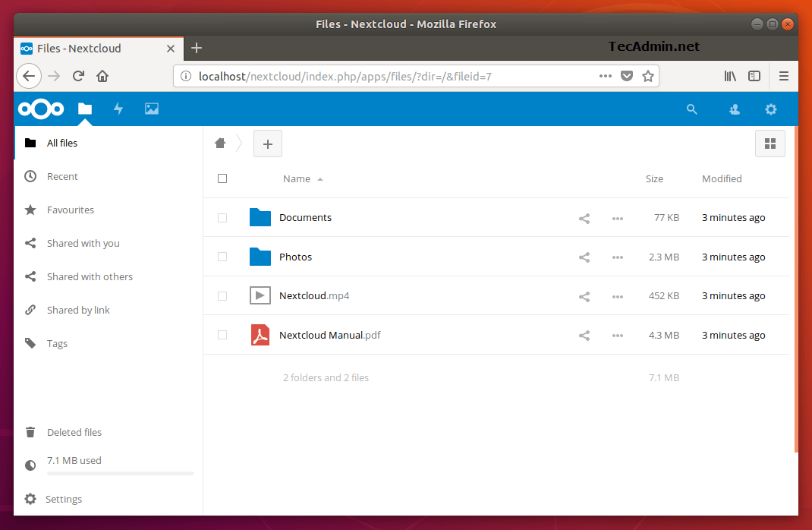Sort files by Modified column

point(722,178)
